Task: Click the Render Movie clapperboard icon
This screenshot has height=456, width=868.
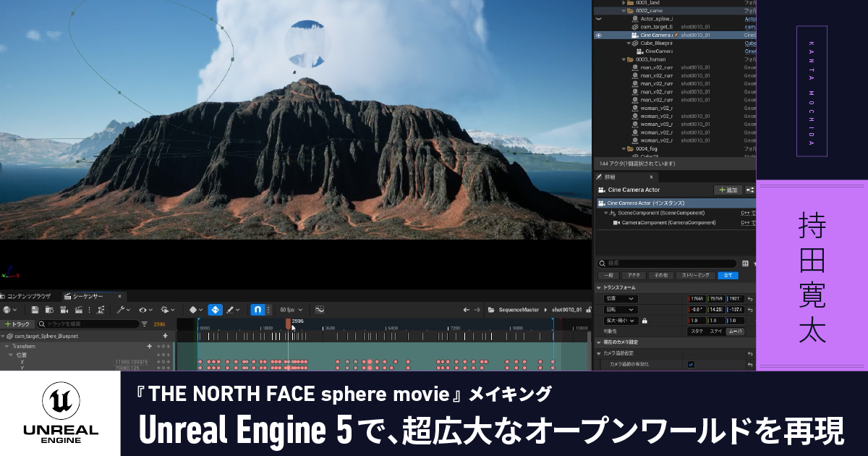Action: [x=79, y=309]
